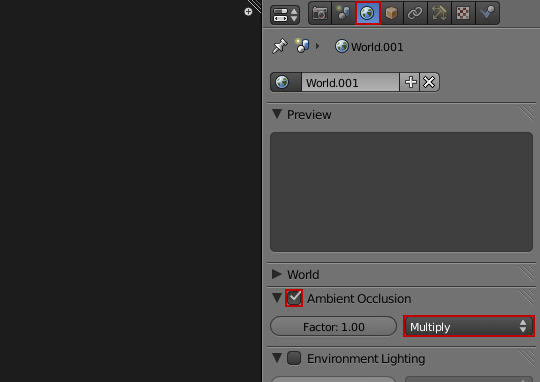Edit the World.001 name field

click(x=350, y=82)
